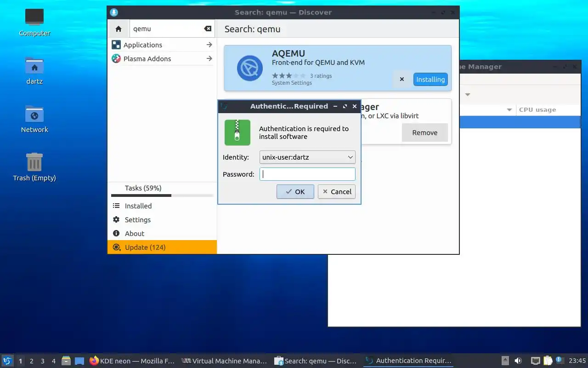The image size is (588, 368).
Task: Open network status tray icon
Action: click(535, 361)
